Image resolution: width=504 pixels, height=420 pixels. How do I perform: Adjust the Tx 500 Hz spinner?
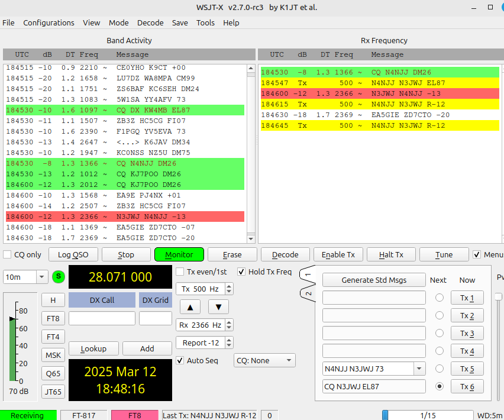(x=229, y=289)
